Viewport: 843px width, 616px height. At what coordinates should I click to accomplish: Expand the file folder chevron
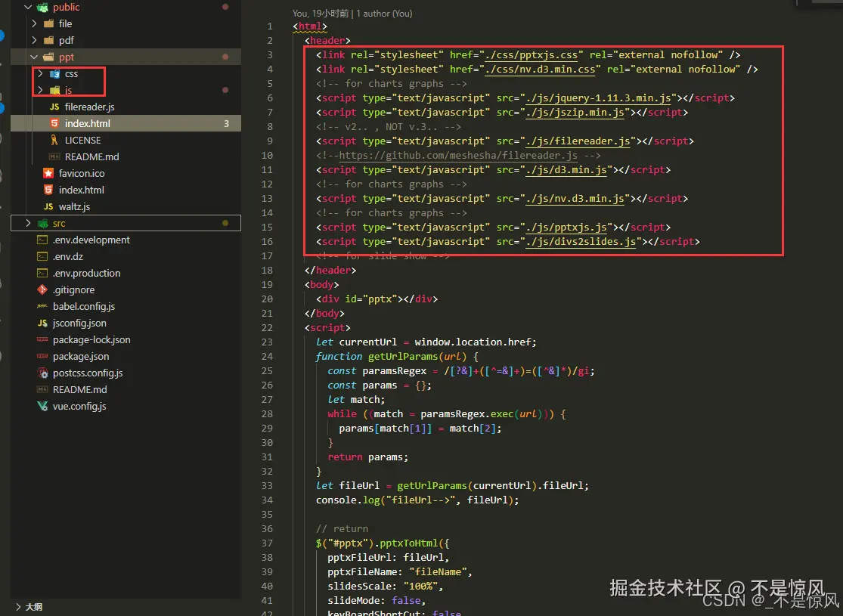pyautogui.click(x=35, y=23)
